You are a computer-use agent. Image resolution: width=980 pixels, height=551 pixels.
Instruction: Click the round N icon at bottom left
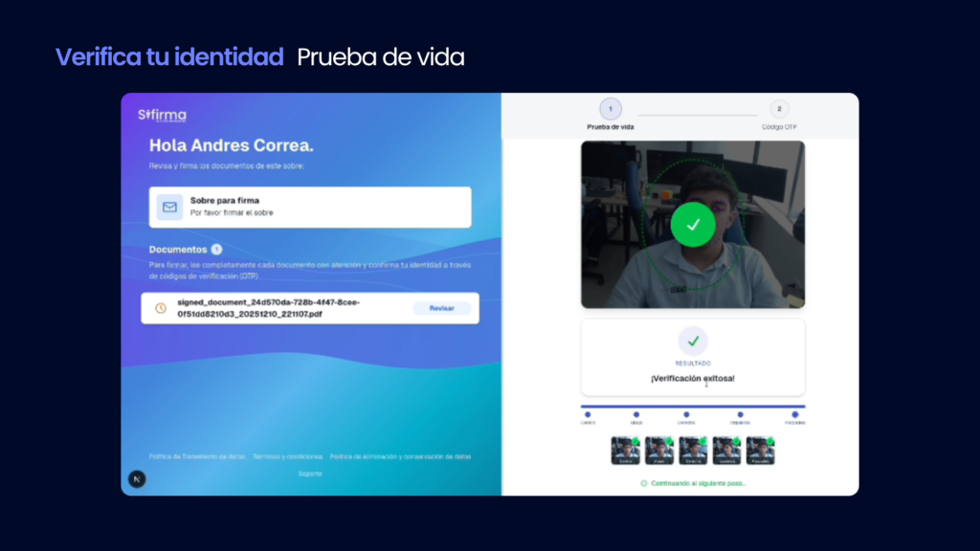tap(137, 478)
